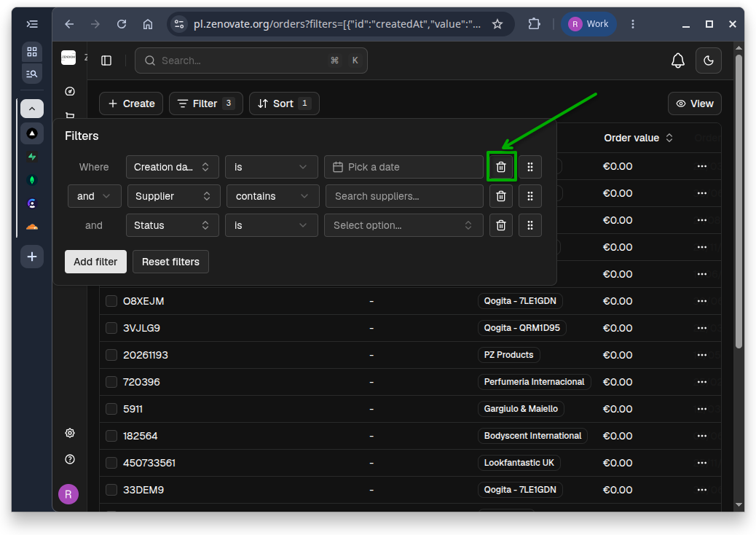The width and height of the screenshot is (756, 535).
Task: Select the checkbox for order 720396
Action: click(x=111, y=382)
